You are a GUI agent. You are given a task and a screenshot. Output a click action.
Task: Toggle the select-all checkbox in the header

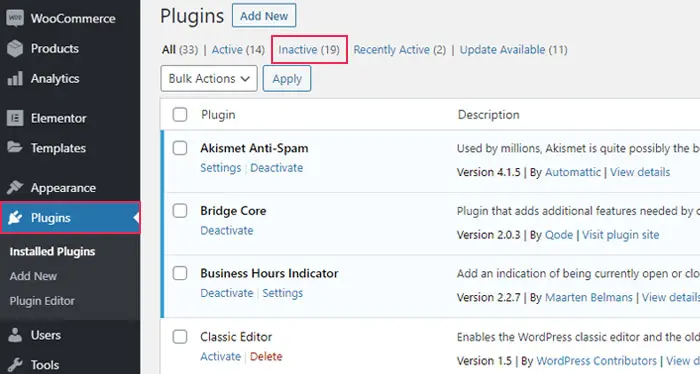[x=180, y=114]
